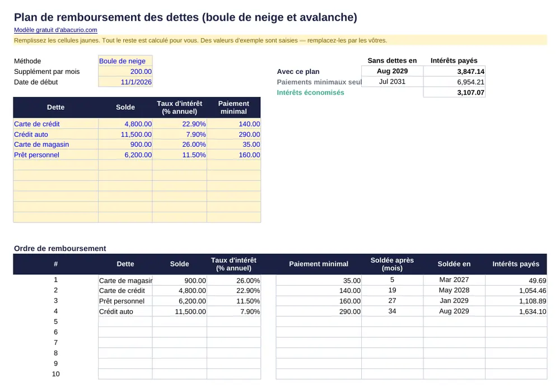Image resolution: width=560 pixels, height=392 pixels.
Task: Select the "Soldée après (mois)" column header
Action: click(392, 264)
